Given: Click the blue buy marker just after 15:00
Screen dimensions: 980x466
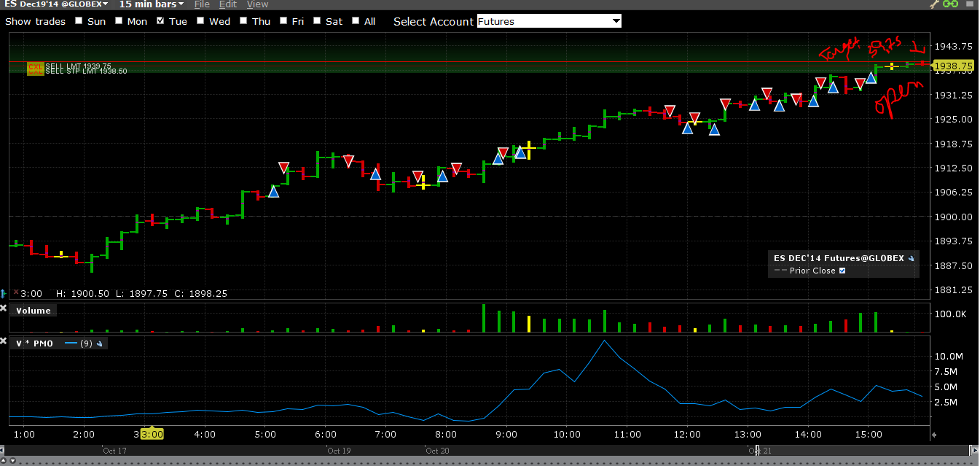Looking at the screenshot, I should click(x=871, y=77).
